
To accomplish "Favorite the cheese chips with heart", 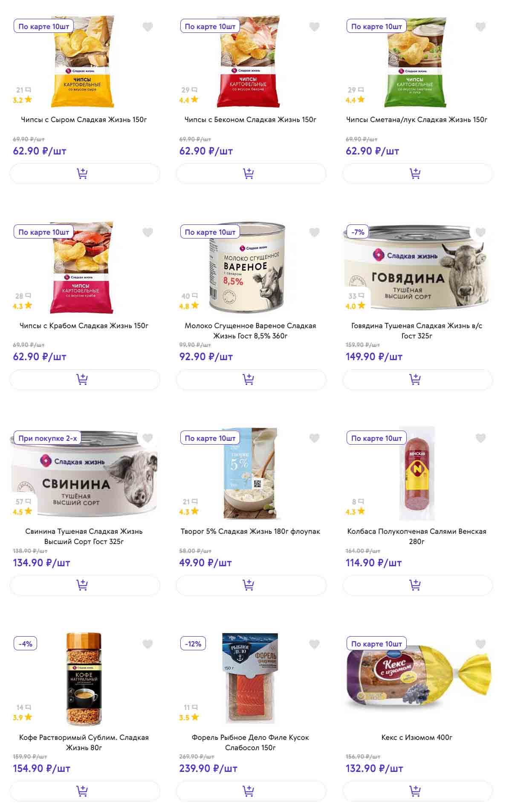I will [148, 27].
